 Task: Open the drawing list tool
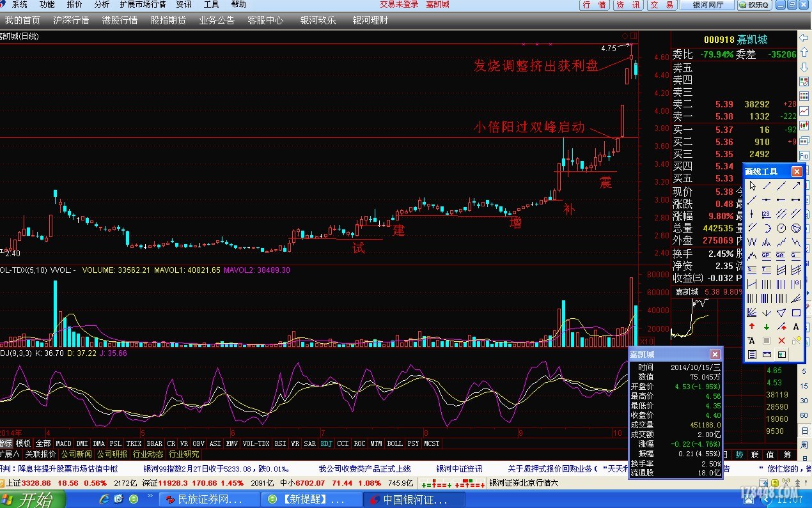(x=752, y=355)
